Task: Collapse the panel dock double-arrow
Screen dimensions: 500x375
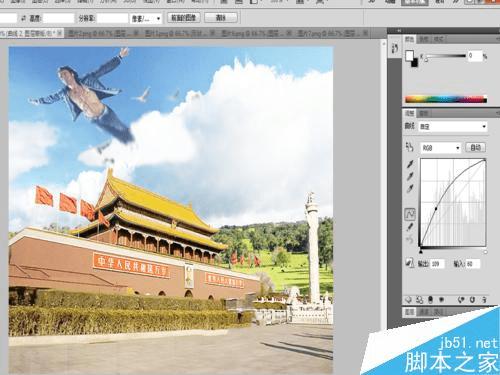Action: (398, 31)
